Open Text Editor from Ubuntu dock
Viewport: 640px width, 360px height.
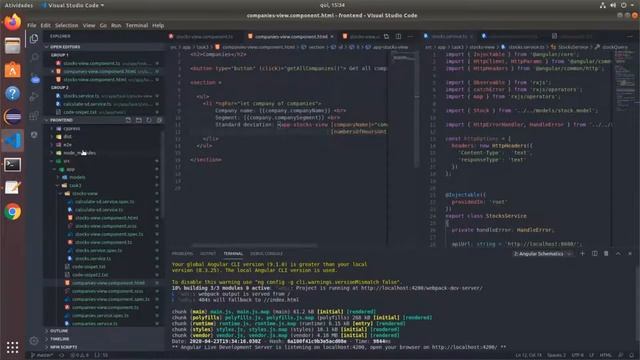tap(13, 188)
